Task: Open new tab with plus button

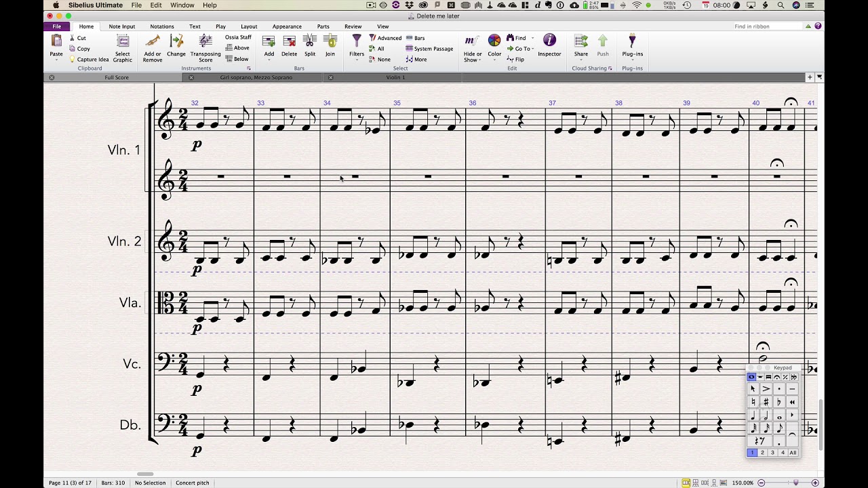Action: pos(810,77)
